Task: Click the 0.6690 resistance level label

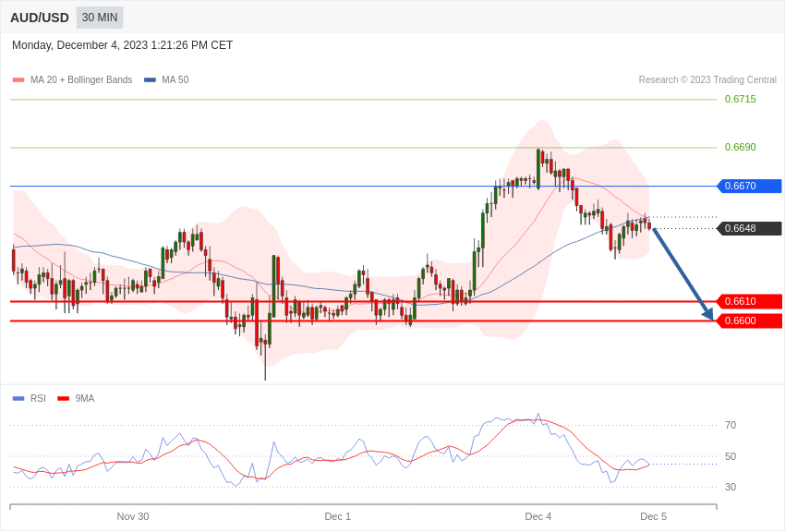Action: pyautogui.click(x=740, y=147)
